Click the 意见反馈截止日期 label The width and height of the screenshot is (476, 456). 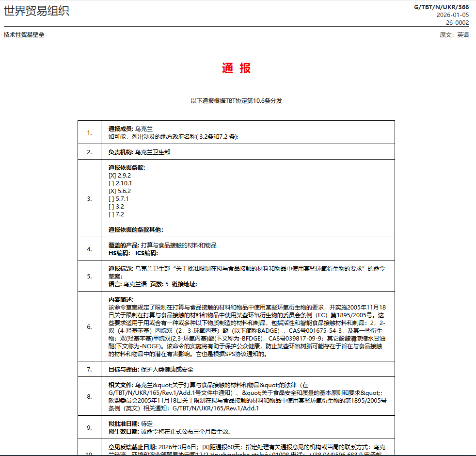click(x=127, y=446)
